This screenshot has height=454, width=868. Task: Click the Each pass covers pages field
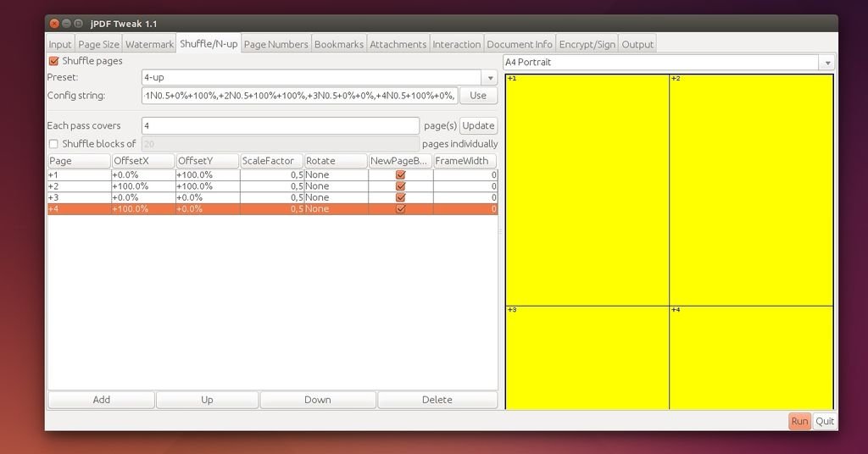[x=280, y=125]
